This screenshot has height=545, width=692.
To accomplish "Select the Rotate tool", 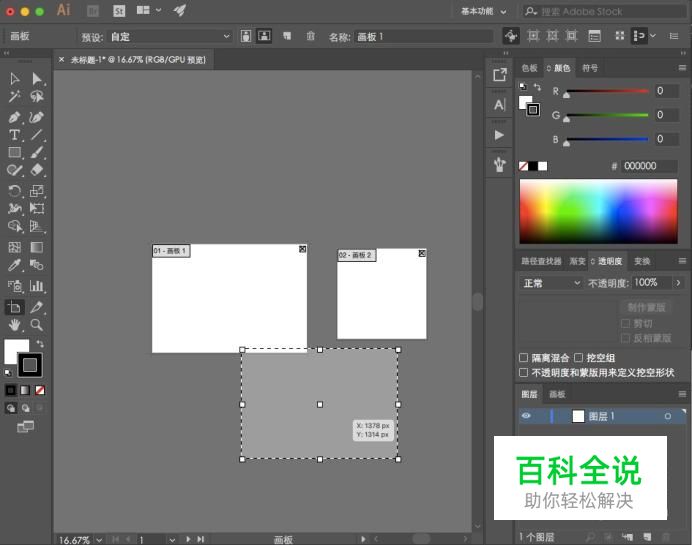I will tap(14, 191).
